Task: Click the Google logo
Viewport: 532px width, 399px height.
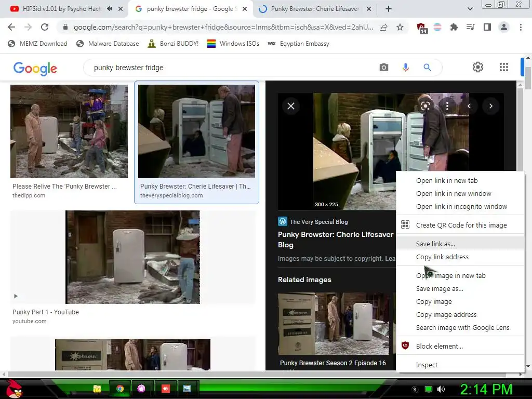Action: (x=35, y=68)
